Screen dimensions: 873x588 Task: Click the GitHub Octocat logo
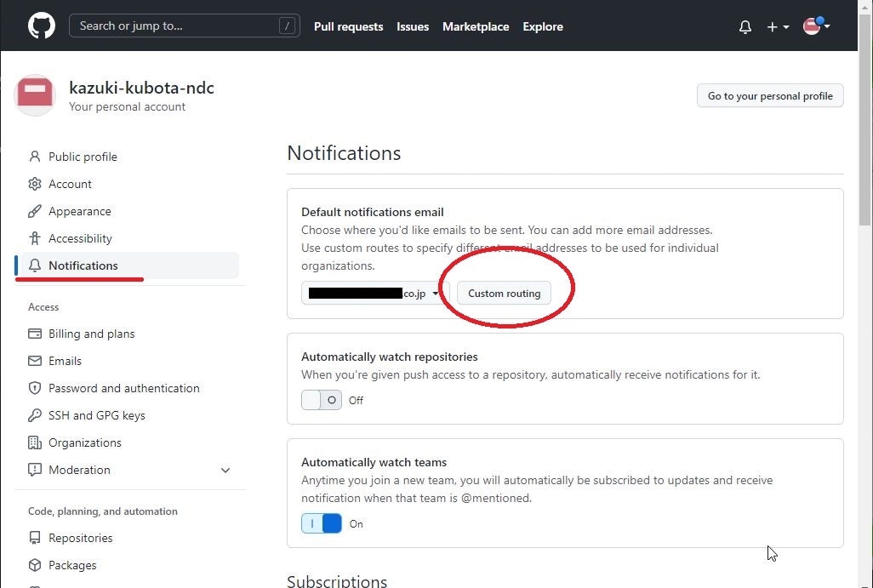coord(42,26)
